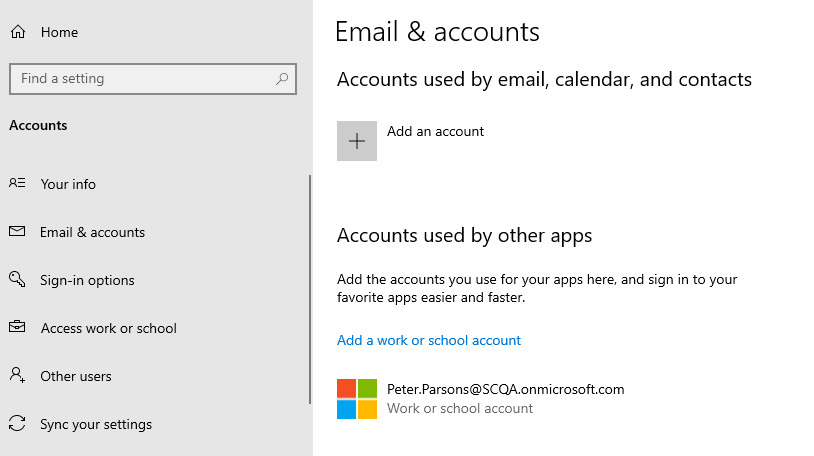Viewport: 814px width, 456px height.
Task: Click the Access work or school briefcase icon
Action: (x=17, y=327)
